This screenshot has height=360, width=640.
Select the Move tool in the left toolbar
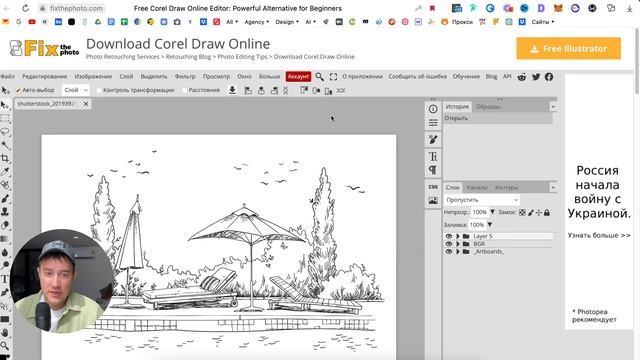pos(4,105)
